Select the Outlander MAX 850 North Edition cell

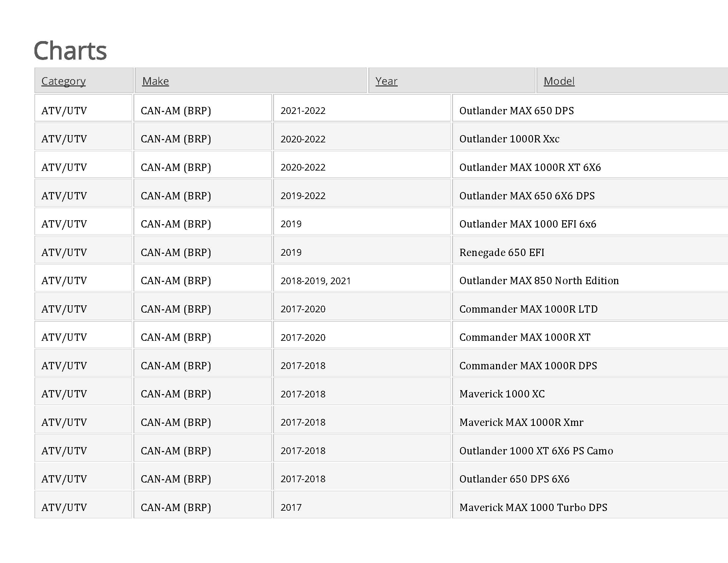(x=590, y=278)
